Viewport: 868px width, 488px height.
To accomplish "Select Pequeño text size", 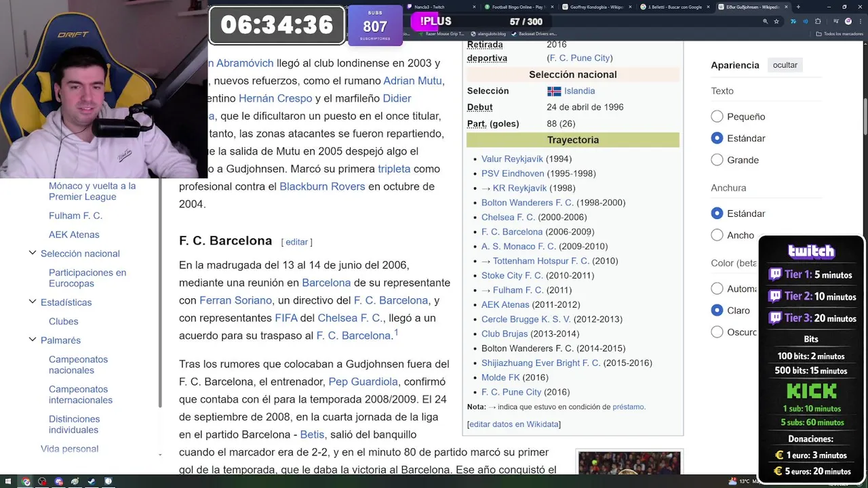I will click(717, 117).
